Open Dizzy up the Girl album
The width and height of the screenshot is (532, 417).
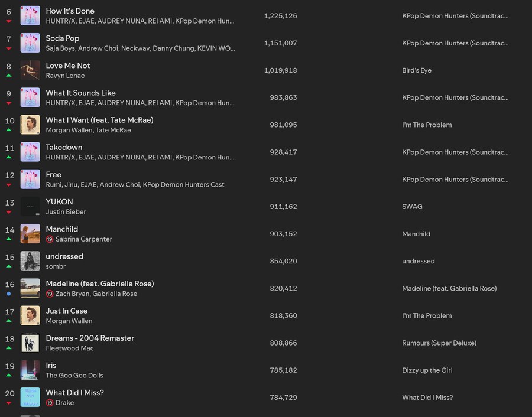click(x=427, y=370)
